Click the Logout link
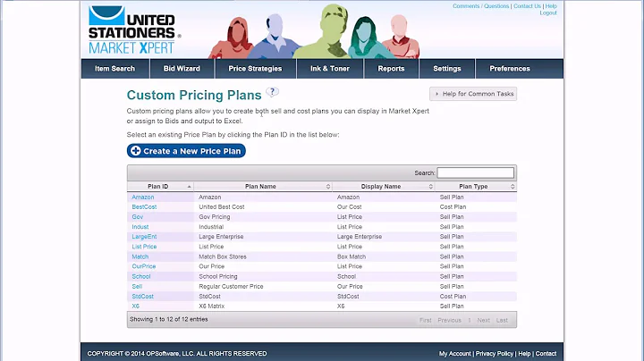Viewport: 644px width, 361px height. [x=548, y=13]
